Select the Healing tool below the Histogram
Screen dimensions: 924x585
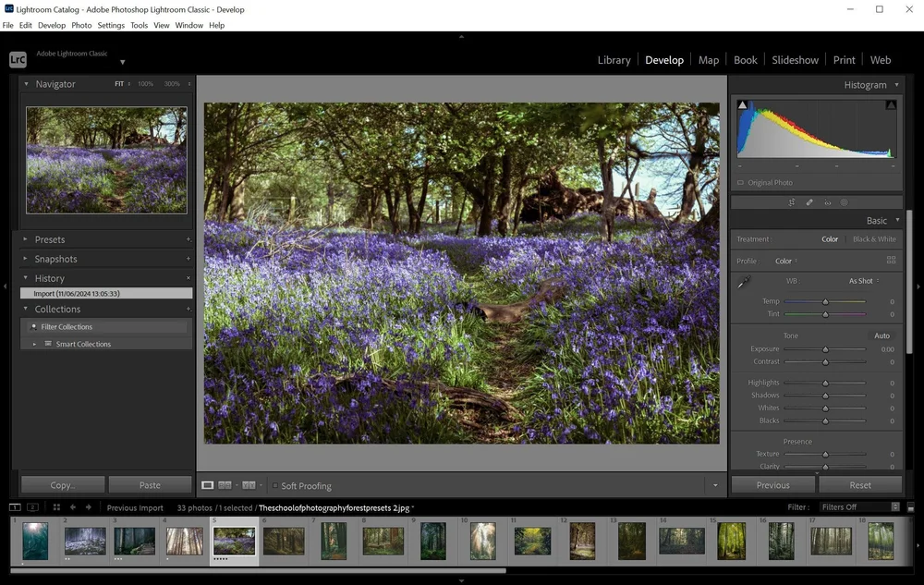coord(809,201)
